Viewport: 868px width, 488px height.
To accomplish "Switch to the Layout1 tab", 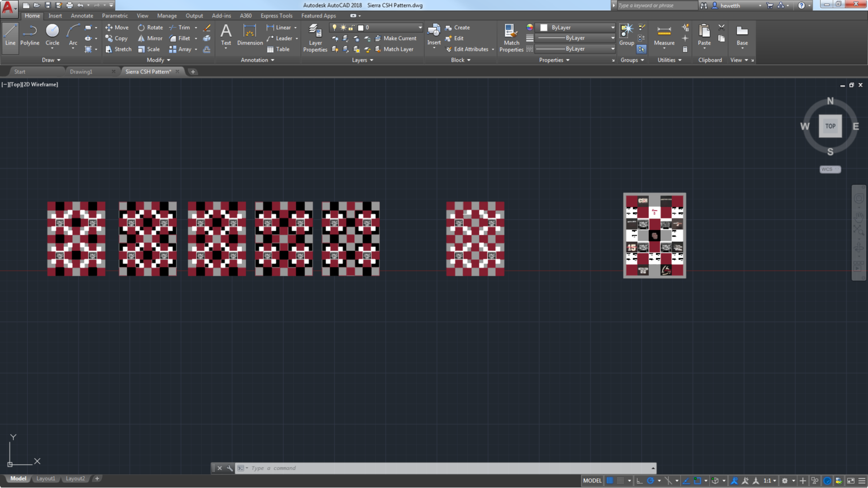I will (x=46, y=478).
